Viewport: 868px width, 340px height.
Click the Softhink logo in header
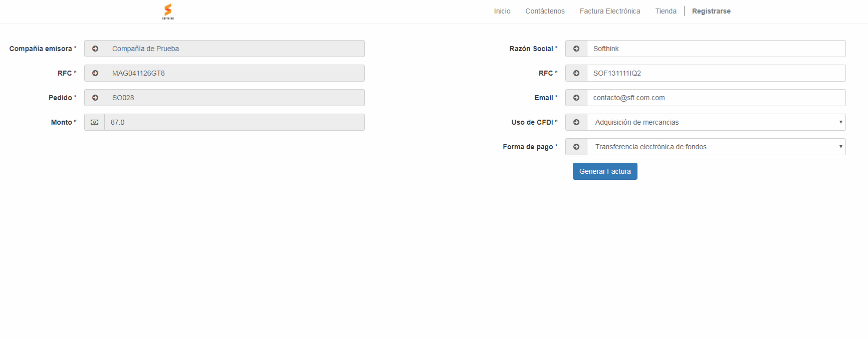pos(168,12)
